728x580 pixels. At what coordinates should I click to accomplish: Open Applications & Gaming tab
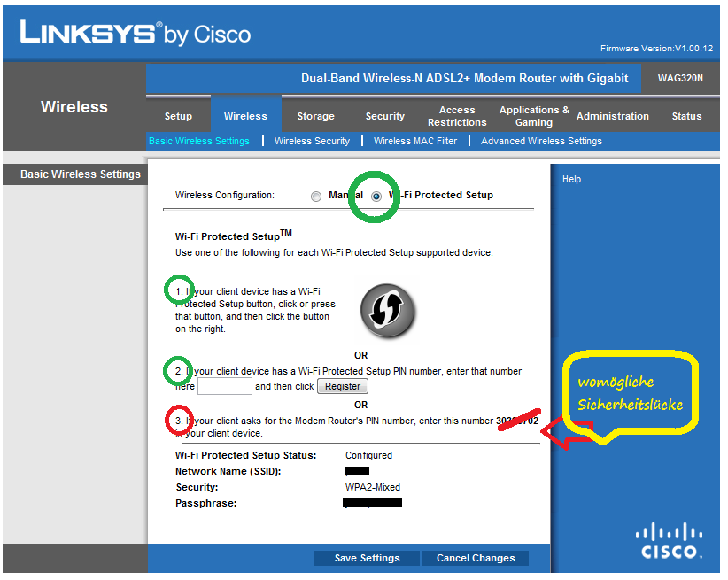click(x=534, y=116)
